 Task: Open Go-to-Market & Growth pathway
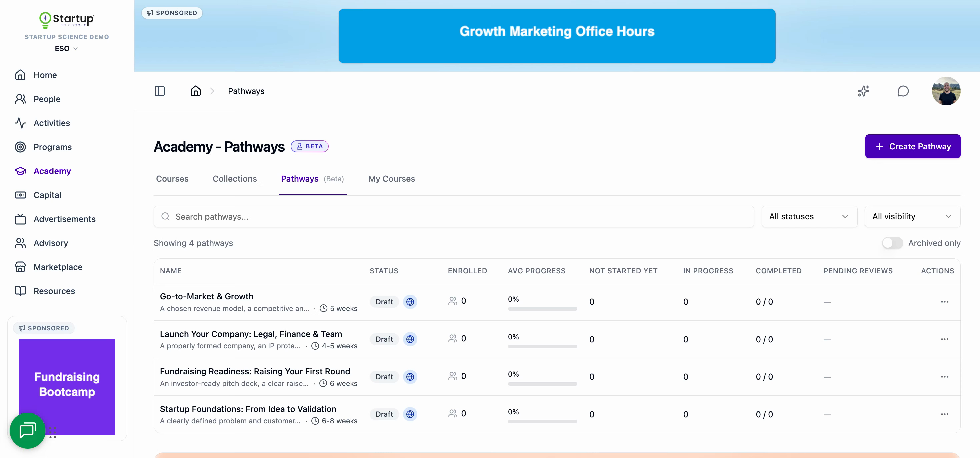point(207,296)
